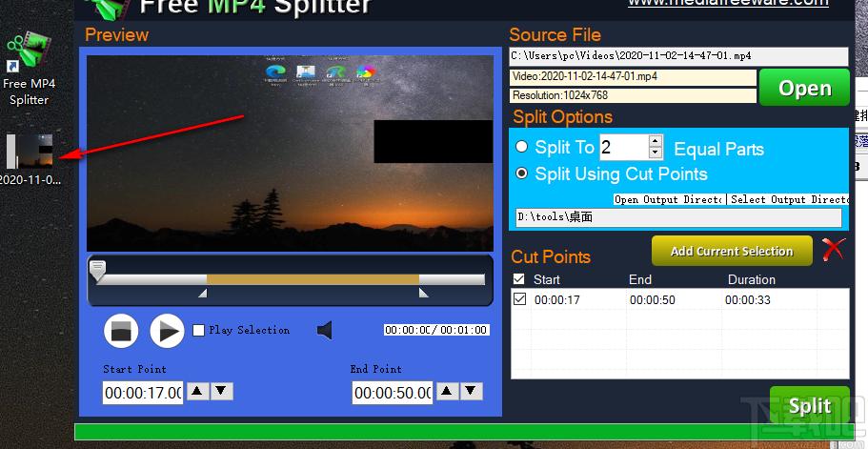Open Output Directory button
The image size is (868, 449).
pos(670,199)
